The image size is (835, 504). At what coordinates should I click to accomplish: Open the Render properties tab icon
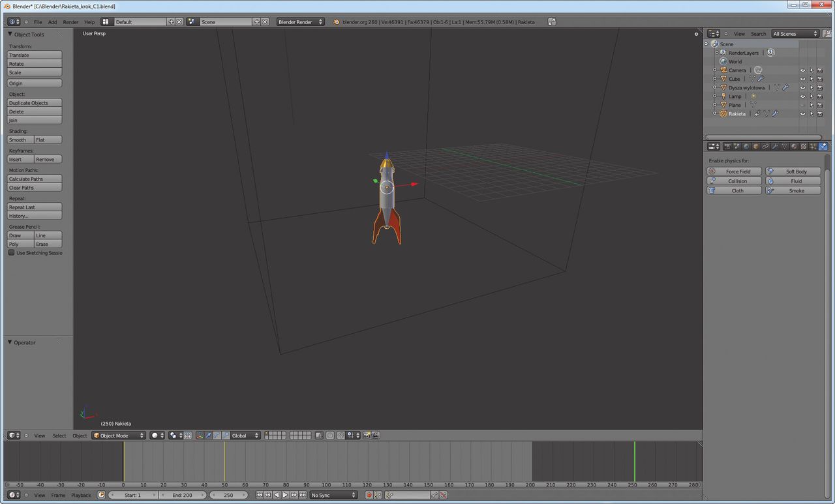point(727,147)
